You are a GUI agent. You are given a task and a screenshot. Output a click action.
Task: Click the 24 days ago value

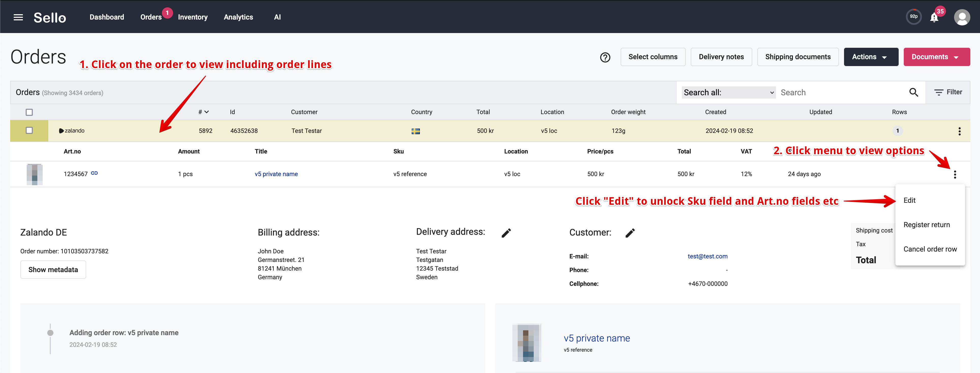pyautogui.click(x=804, y=174)
